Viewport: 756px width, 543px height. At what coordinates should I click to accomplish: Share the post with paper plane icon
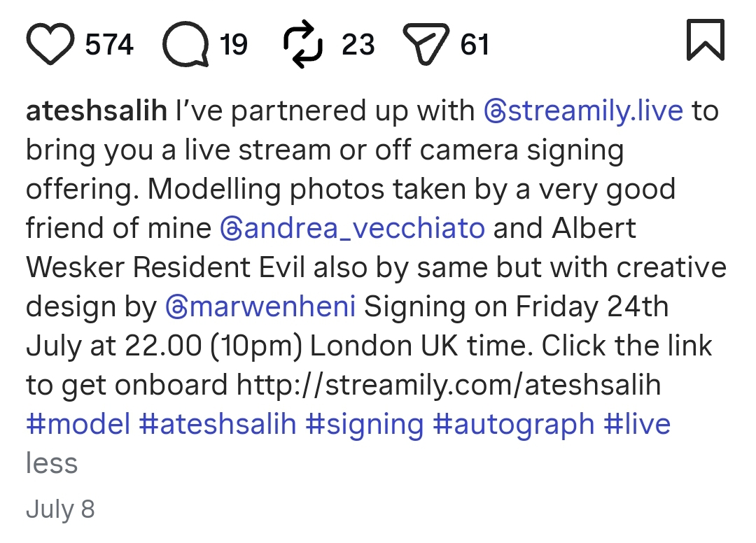pos(426,44)
